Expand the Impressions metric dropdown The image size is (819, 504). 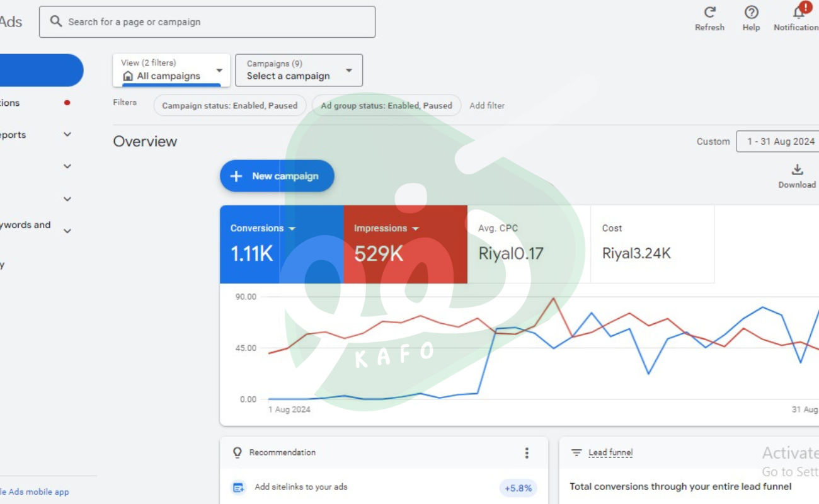415,229
